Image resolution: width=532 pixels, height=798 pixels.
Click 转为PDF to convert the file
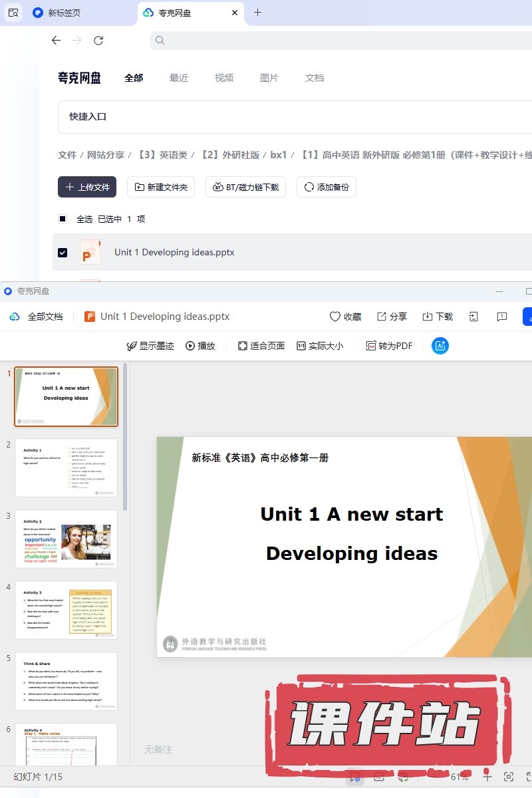point(389,346)
